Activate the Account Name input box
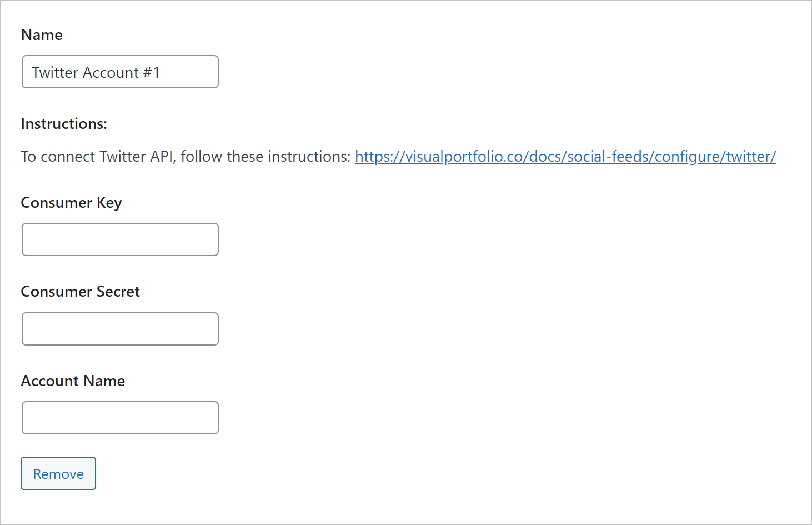The width and height of the screenshot is (812, 525). coord(120,418)
